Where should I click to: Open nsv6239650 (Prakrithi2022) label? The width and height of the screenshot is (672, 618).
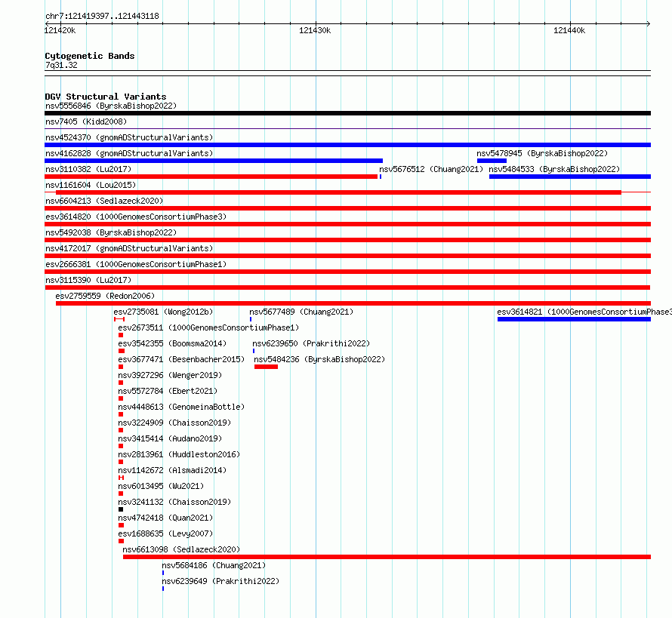tap(311, 343)
